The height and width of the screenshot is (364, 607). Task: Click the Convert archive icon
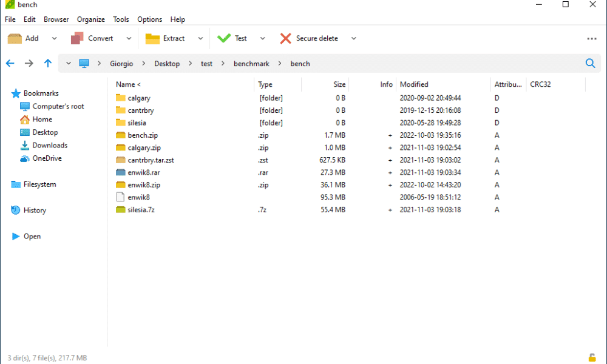click(77, 38)
